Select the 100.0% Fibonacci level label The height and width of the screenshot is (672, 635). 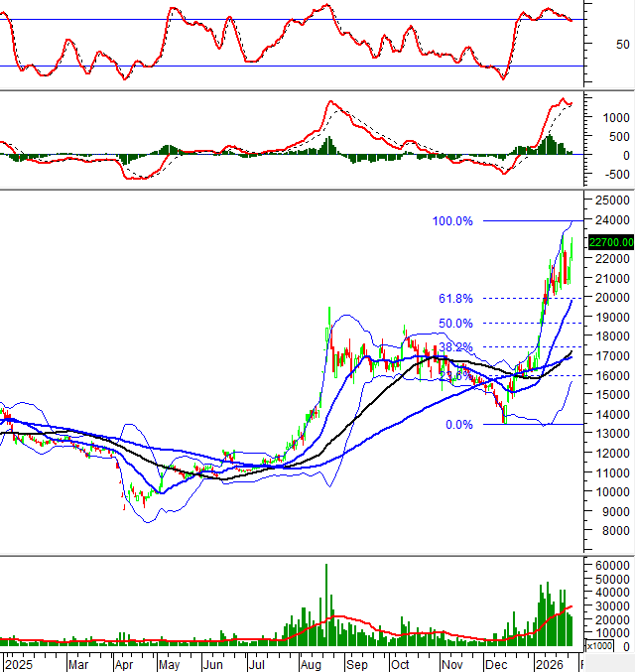(452, 221)
